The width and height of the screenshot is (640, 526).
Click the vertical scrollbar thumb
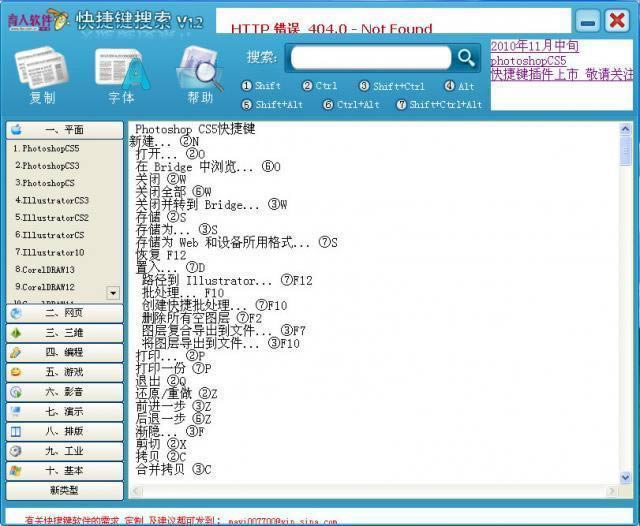click(625, 151)
